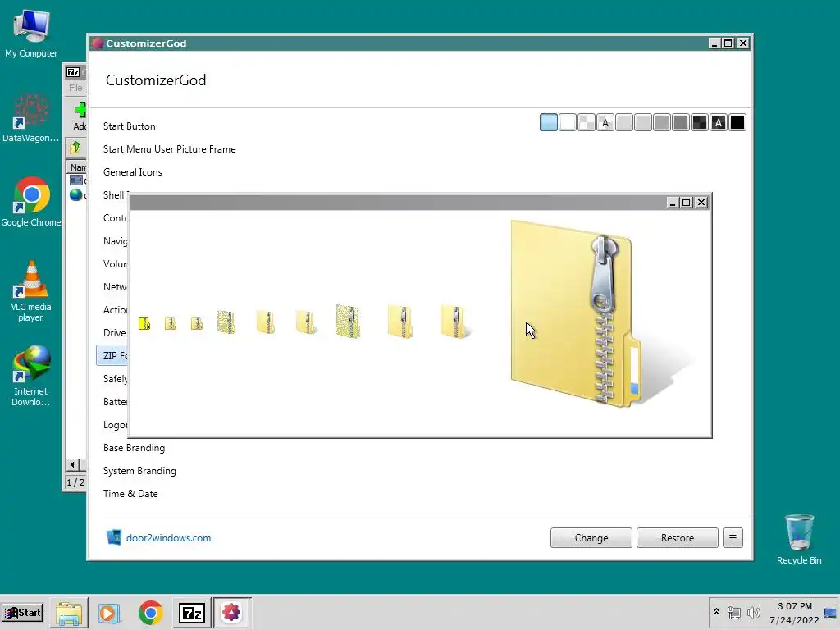Select VLC media player desktop shortcut

point(31,291)
